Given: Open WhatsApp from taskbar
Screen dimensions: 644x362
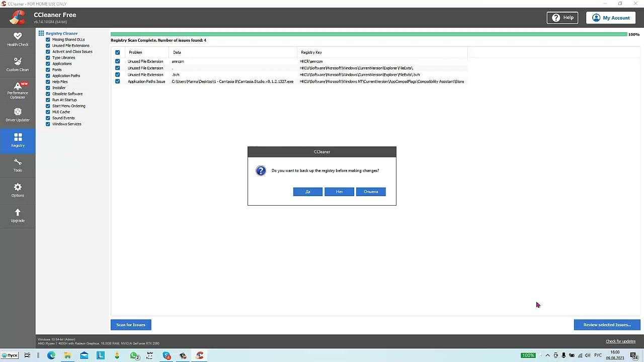Looking at the screenshot, I should [134, 355].
